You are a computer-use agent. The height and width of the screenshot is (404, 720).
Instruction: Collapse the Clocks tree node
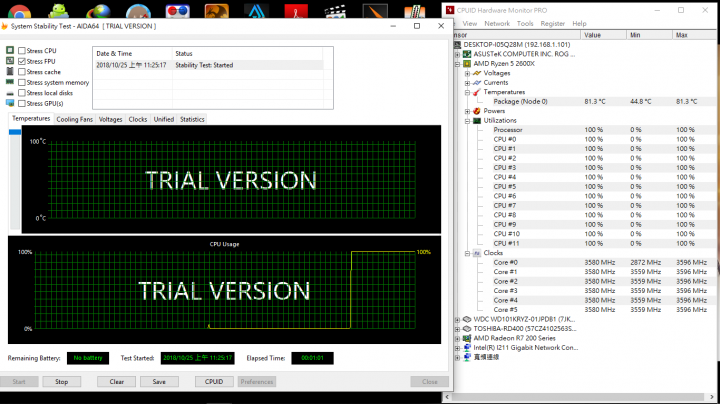[467, 253]
